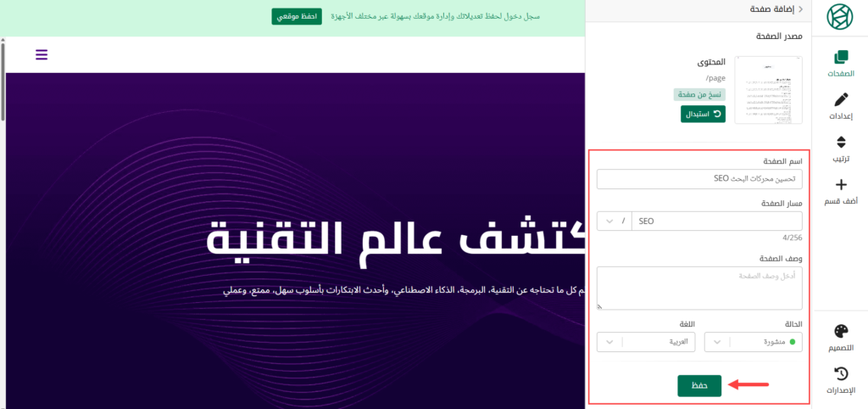This screenshot has height=409, width=868.
Task: Open the الصفحات (Pages) sidebar icon
Action: click(x=840, y=58)
